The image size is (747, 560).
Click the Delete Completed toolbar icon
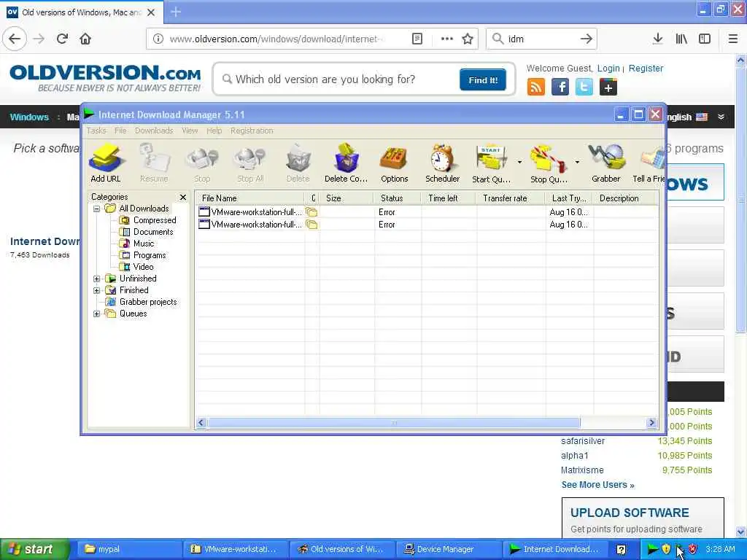point(346,163)
